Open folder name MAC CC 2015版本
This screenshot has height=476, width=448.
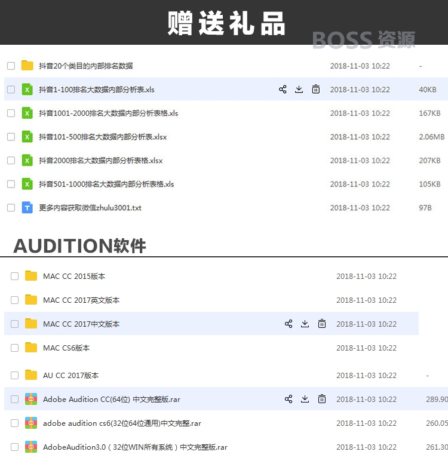click(x=74, y=277)
